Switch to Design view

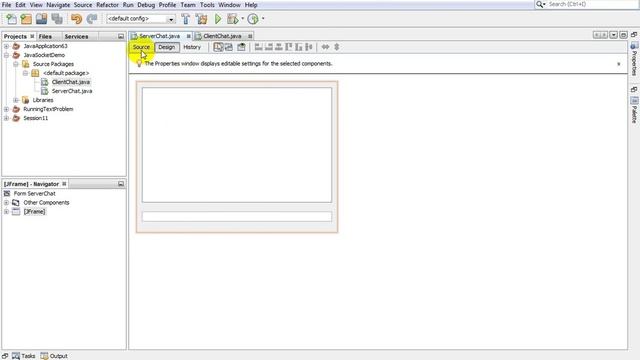point(167,47)
